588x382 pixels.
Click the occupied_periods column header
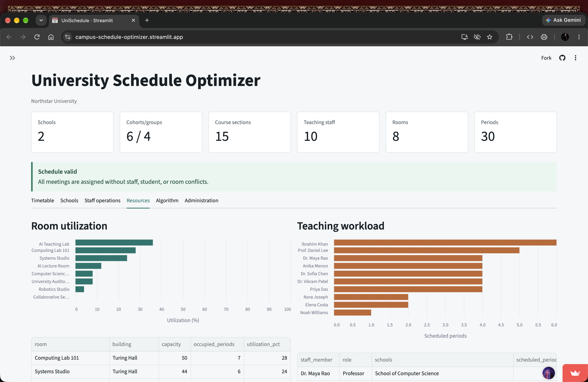[x=217, y=344]
